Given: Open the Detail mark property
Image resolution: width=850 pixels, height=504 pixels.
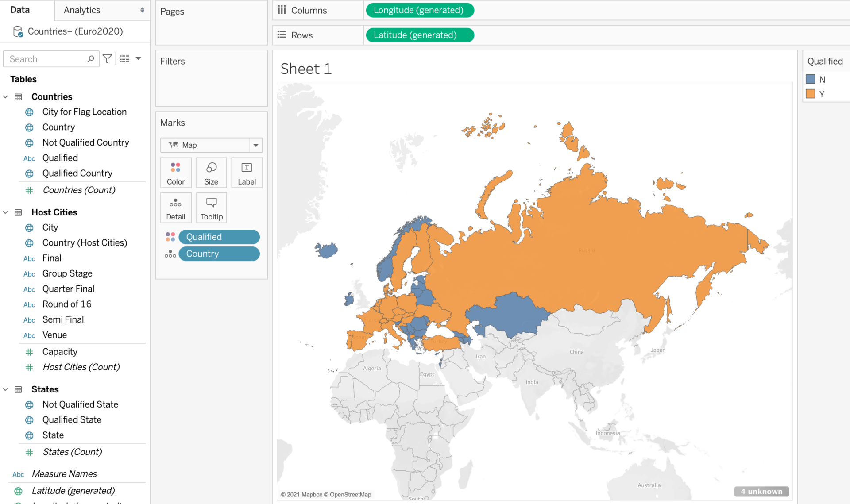Looking at the screenshot, I should pyautogui.click(x=176, y=208).
